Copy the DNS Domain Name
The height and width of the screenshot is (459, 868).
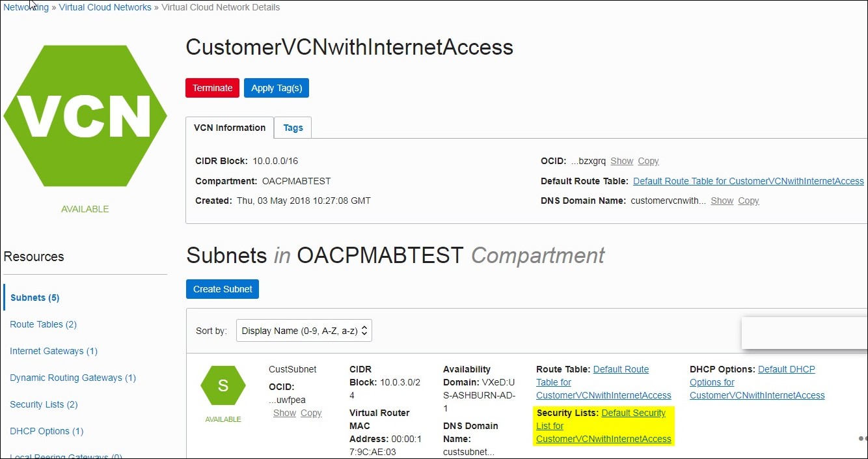click(748, 201)
